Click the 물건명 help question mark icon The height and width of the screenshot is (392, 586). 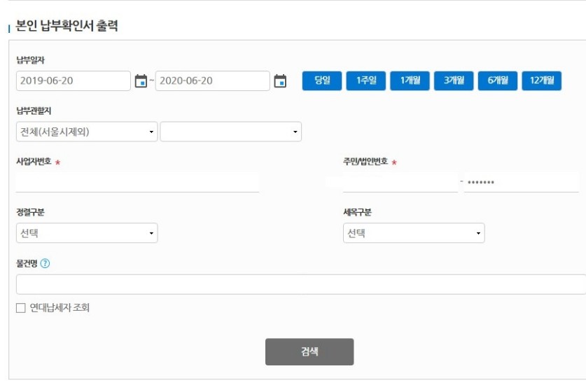click(x=45, y=263)
